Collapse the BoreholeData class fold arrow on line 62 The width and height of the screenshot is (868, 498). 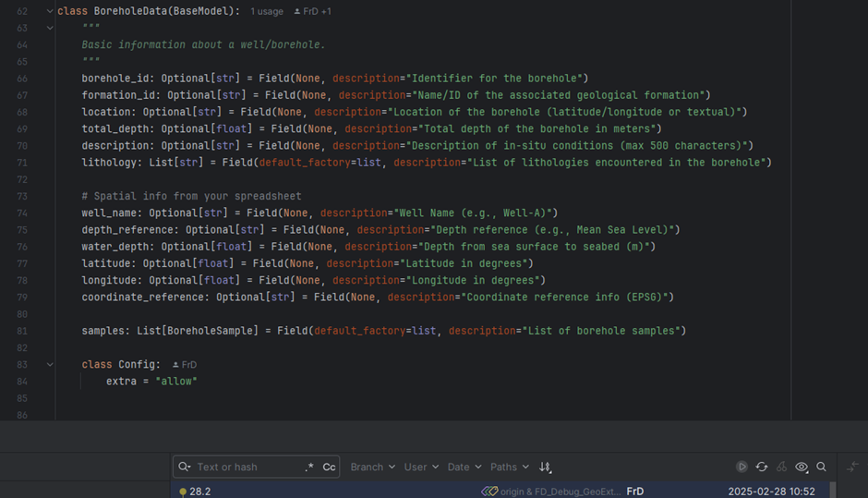tap(50, 11)
